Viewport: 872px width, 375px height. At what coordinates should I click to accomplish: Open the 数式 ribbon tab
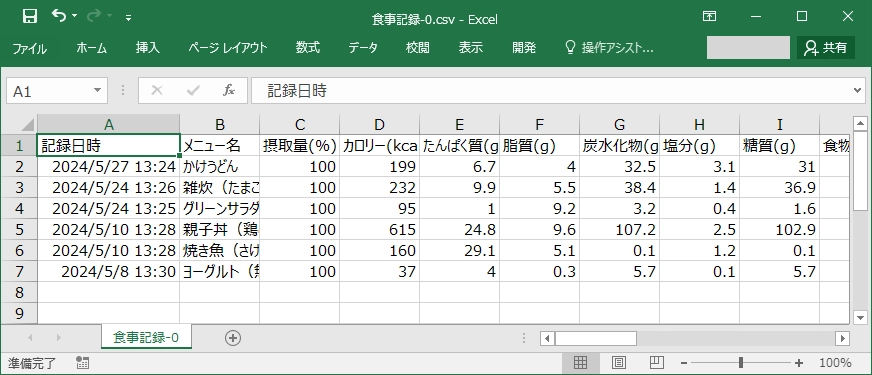(308, 48)
